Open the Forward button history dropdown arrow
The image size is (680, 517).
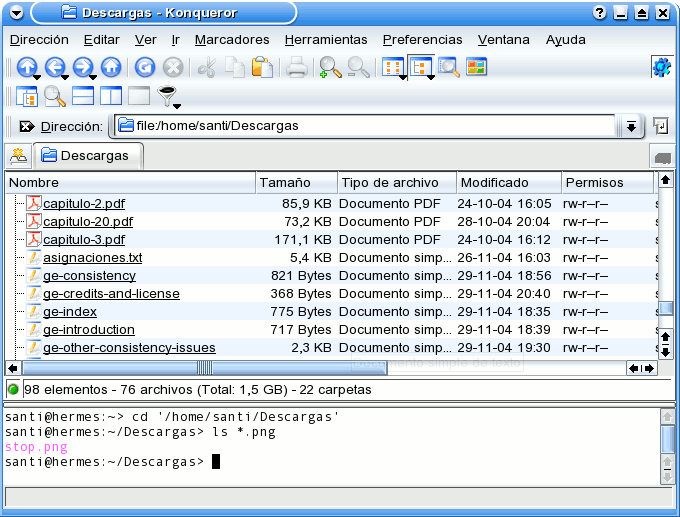coord(92,77)
